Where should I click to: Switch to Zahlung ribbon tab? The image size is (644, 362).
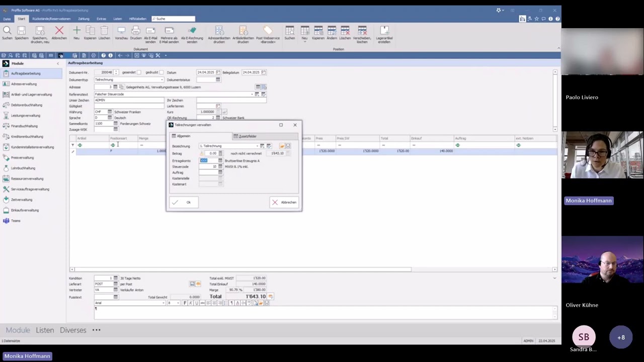click(x=84, y=19)
